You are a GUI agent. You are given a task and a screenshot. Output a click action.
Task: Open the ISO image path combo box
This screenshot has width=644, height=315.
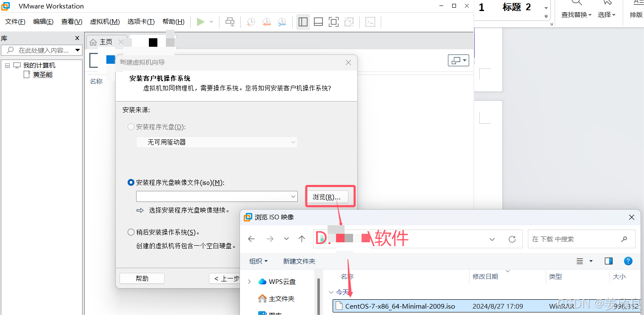pyautogui.click(x=217, y=196)
